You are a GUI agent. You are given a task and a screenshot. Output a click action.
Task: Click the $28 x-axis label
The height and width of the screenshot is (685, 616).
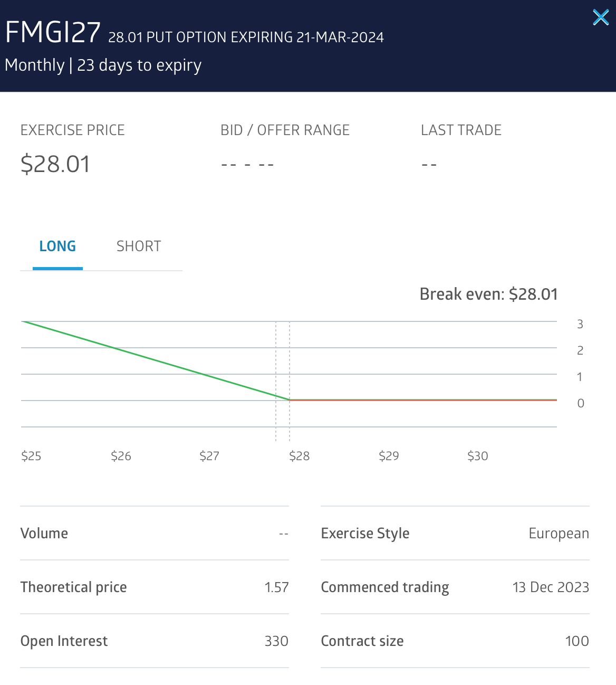(299, 456)
